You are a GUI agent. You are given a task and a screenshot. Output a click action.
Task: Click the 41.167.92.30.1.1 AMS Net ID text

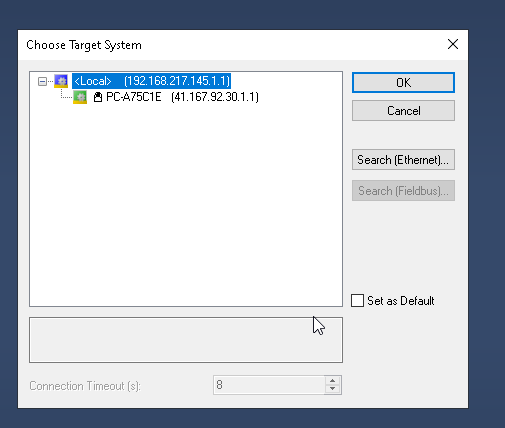(x=215, y=97)
